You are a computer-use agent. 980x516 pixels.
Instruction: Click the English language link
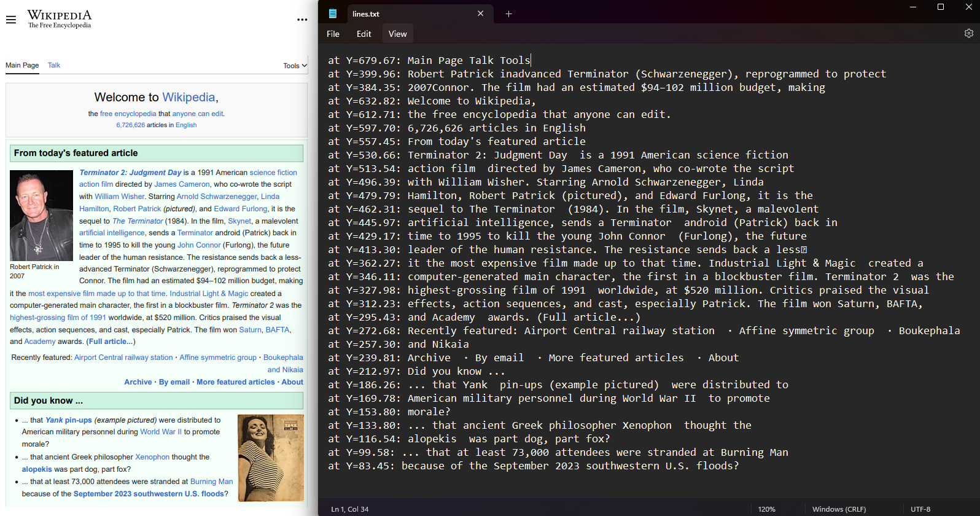(186, 125)
